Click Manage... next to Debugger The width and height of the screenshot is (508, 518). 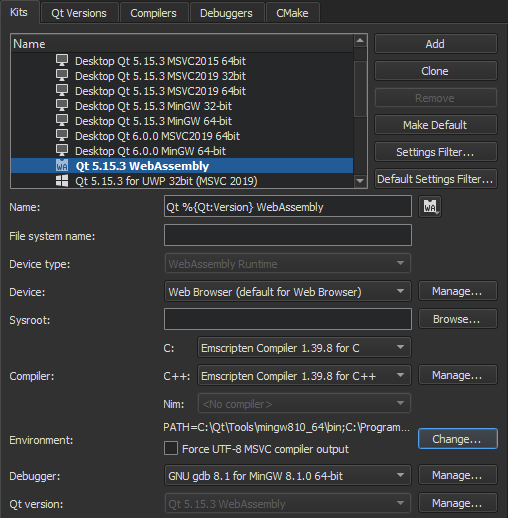click(458, 475)
